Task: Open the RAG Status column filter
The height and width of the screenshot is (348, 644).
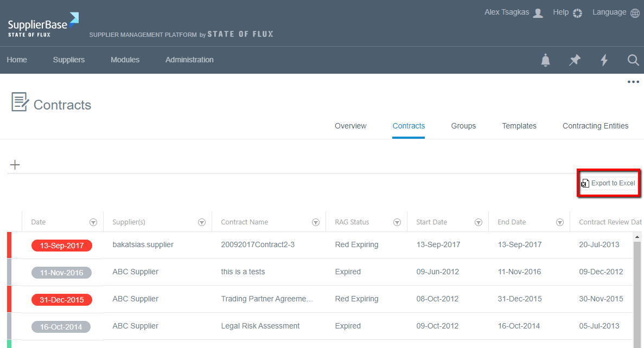Action: tap(397, 222)
